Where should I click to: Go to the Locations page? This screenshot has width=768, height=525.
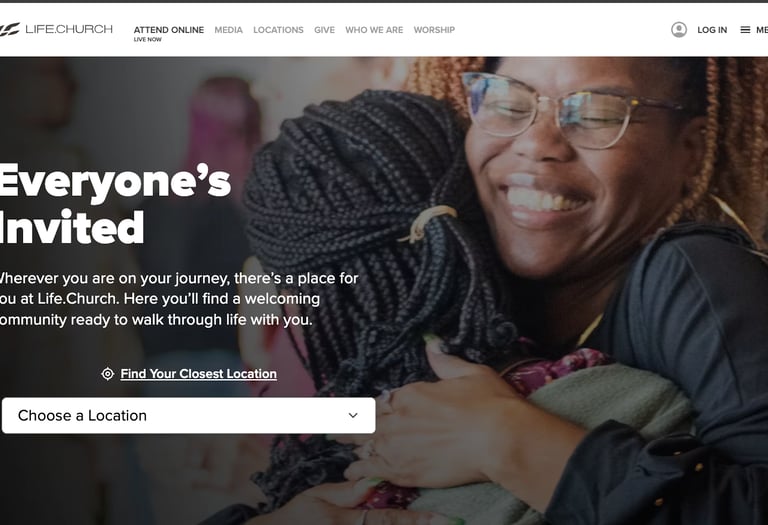(x=278, y=30)
